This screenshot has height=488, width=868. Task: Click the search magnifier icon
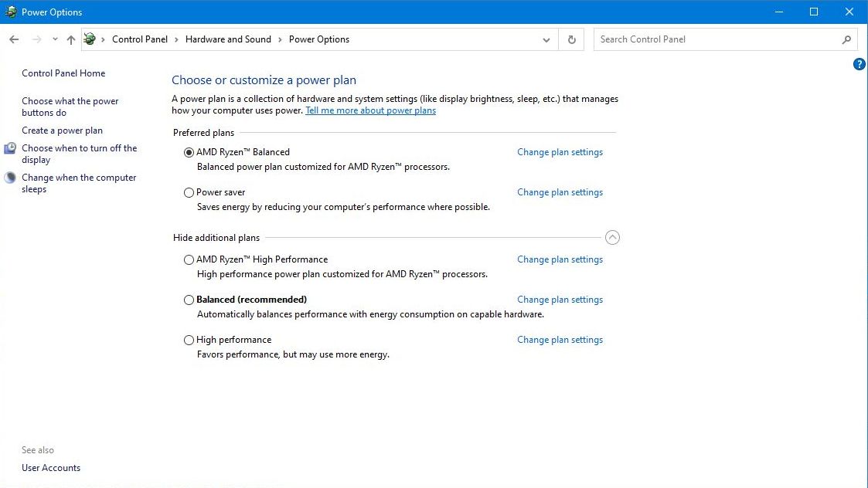click(846, 39)
